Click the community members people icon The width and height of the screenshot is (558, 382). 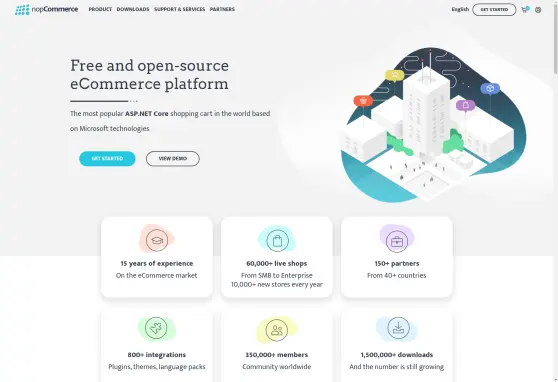coord(277,330)
